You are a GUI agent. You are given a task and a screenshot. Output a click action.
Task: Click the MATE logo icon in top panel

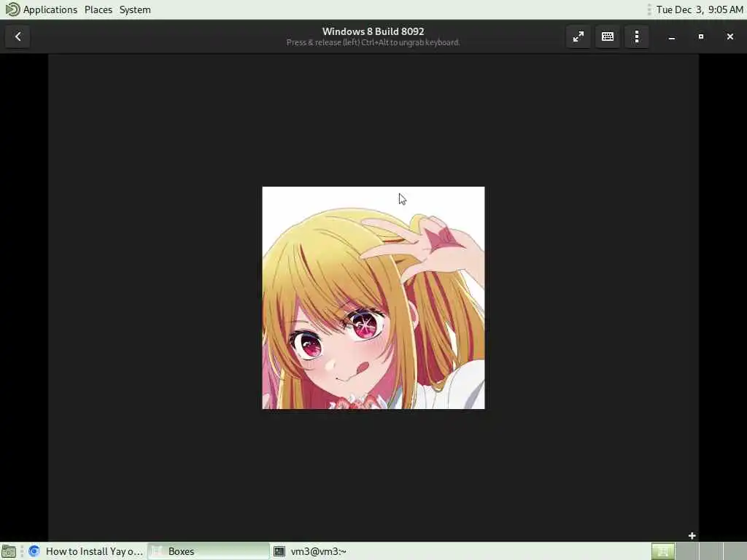(12, 9)
